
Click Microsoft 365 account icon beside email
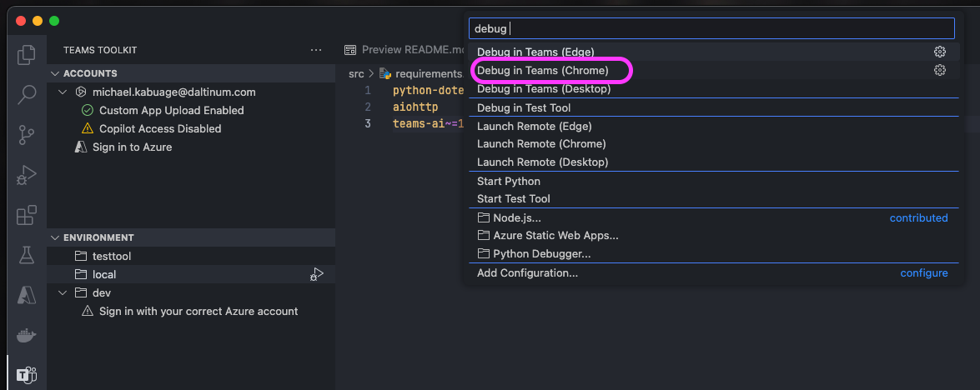(81, 92)
